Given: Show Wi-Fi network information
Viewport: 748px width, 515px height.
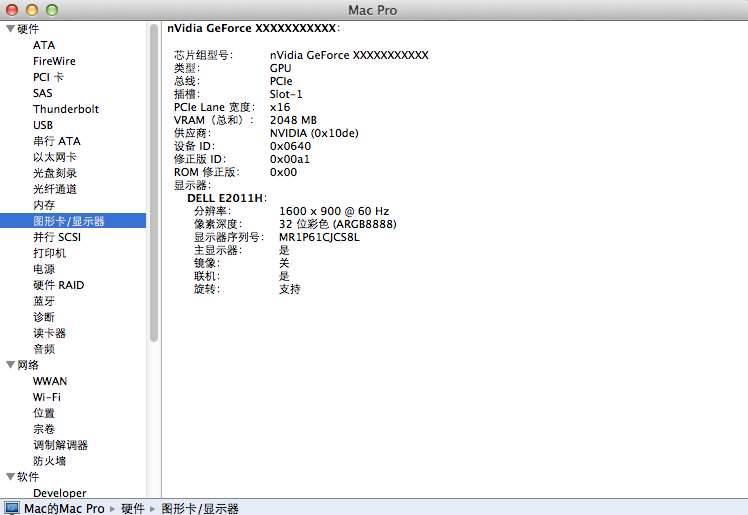Looking at the screenshot, I should pyautogui.click(x=46, y=397).
